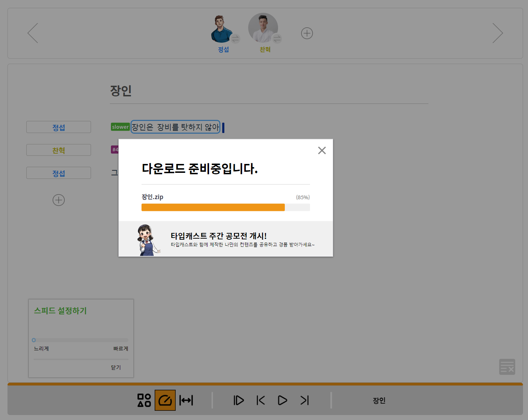Click the 찬혁 speaker button
The width and height of the screenshot is (528, 420).
pyautogui.click(x=59, y=150)
